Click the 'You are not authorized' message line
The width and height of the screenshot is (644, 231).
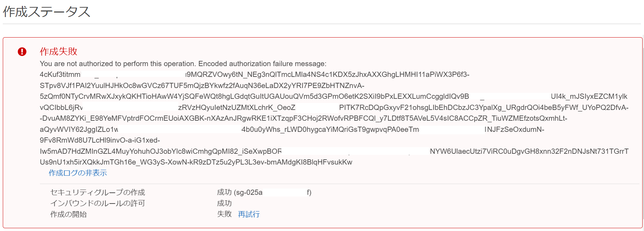coord(183,64)
